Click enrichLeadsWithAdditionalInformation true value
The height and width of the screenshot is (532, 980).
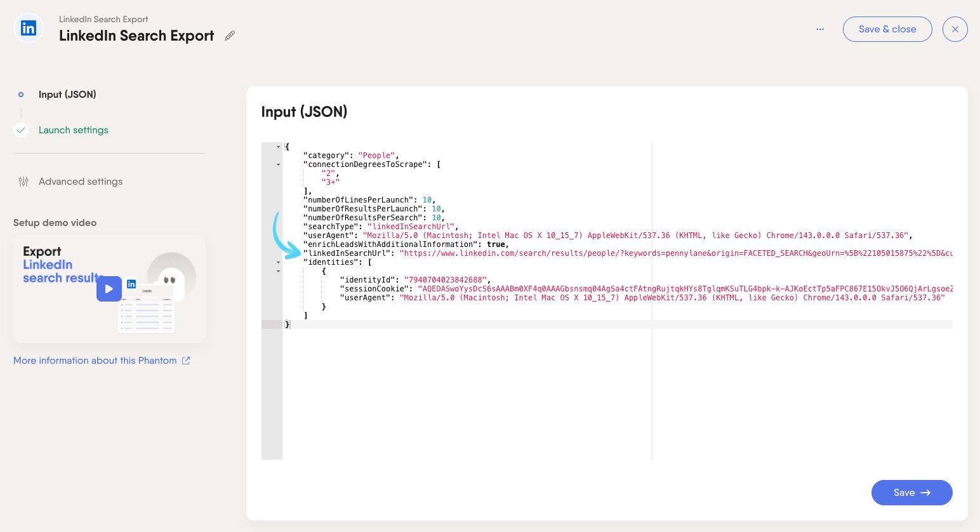(x=496, y=244)
